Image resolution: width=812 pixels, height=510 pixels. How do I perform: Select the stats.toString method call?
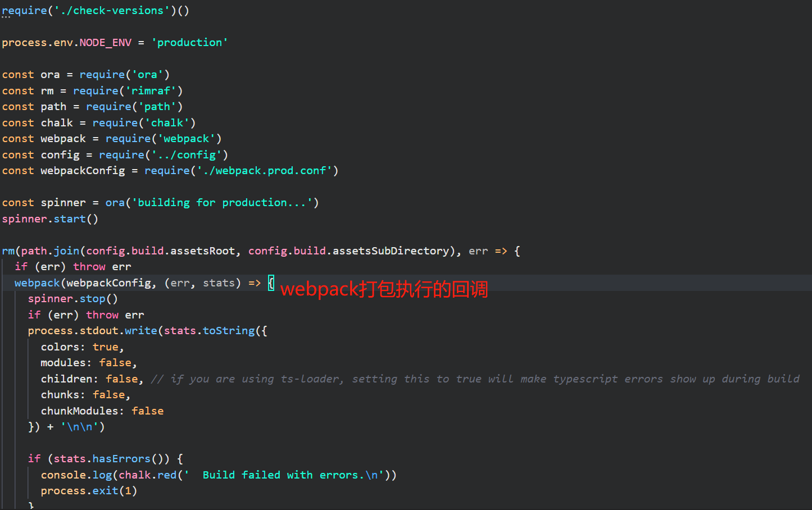[x=209, y=331]
